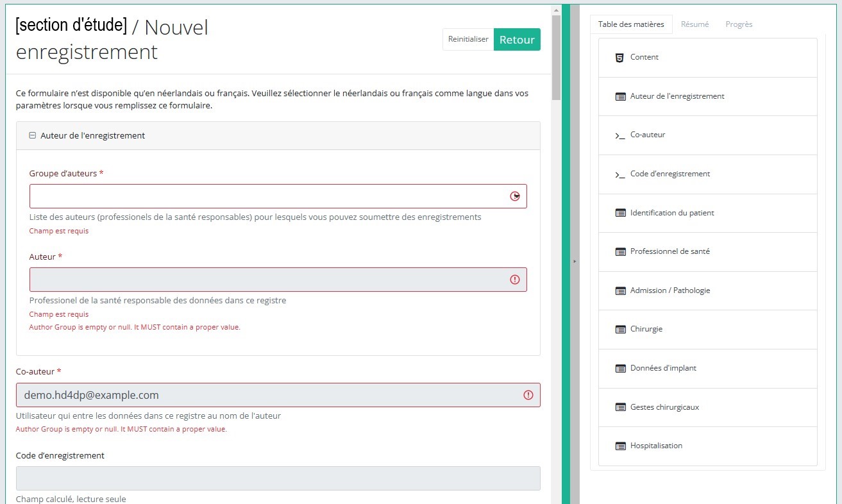This screenshot has width=842, height=504.
Task: Click the form icon beside Chirurgie
Action: tap(620, 330)
